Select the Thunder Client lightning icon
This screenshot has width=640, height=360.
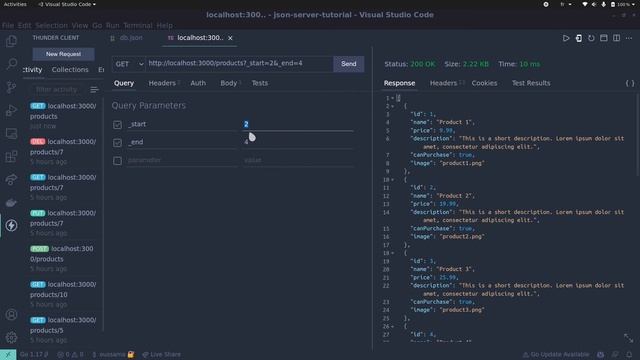(11, 225)
